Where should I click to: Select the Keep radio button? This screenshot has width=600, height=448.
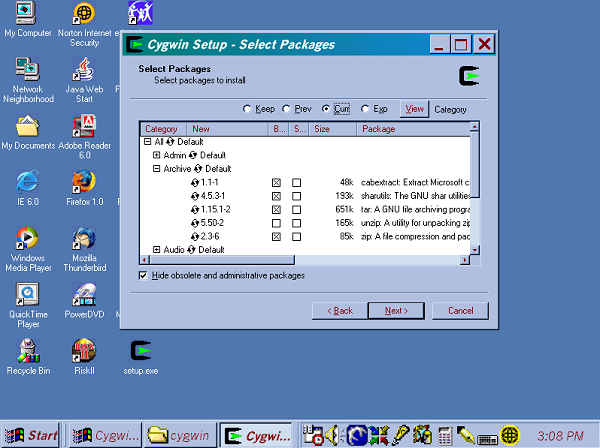[247, 109]
